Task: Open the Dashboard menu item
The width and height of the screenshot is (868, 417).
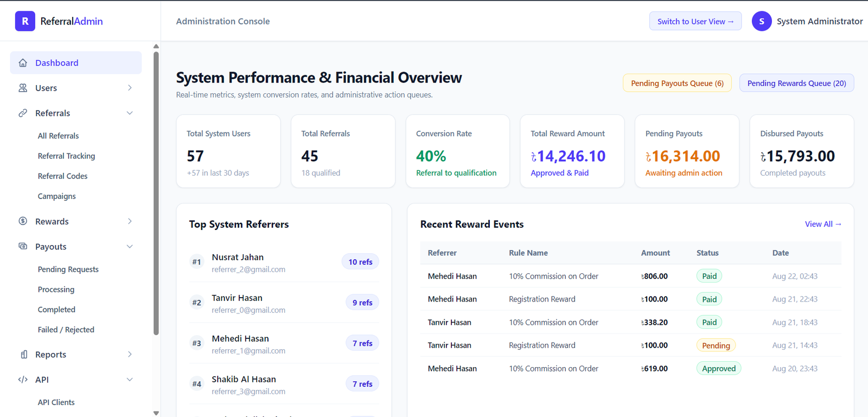Action: pyautogui.click(x=76, y=63)
